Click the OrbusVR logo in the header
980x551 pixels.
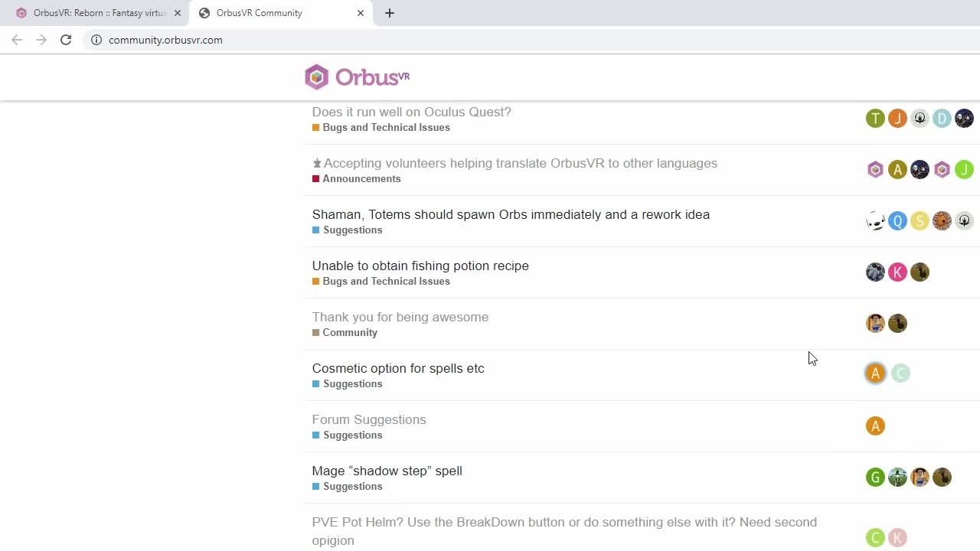357,77
